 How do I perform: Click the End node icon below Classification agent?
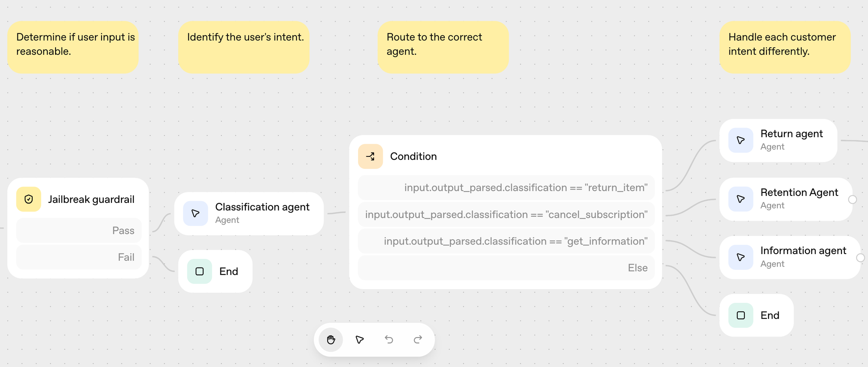click(x=200, y=271)
